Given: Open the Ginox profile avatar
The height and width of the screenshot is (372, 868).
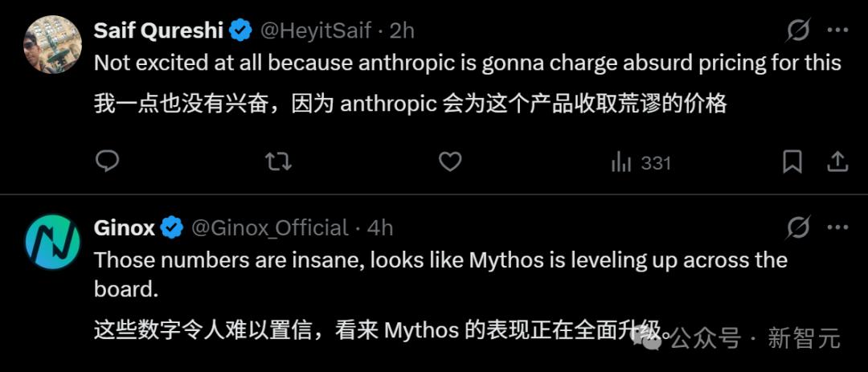Looking at the screenshot, I should point(53,242).
